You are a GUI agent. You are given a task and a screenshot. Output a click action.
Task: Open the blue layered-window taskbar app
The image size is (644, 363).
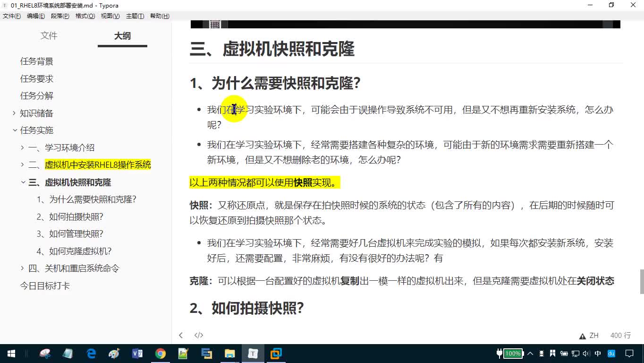click(x=206, y=353)
